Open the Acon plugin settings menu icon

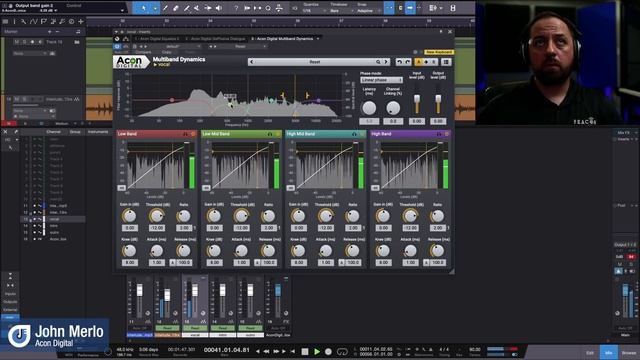click(446, 62)
